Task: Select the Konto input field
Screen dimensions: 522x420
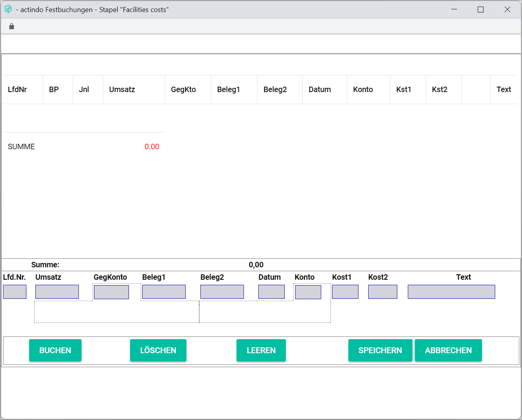Action: [x=308, y=292]
